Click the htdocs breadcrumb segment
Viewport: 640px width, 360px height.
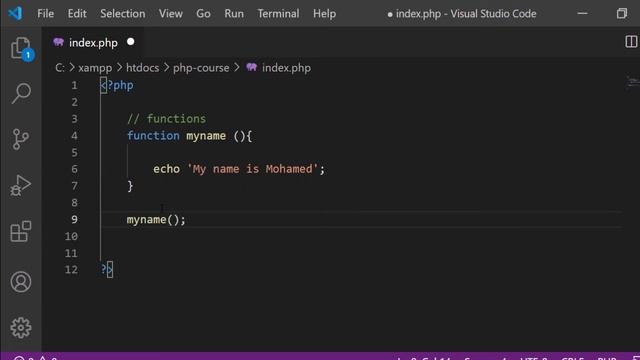[142, 68]
